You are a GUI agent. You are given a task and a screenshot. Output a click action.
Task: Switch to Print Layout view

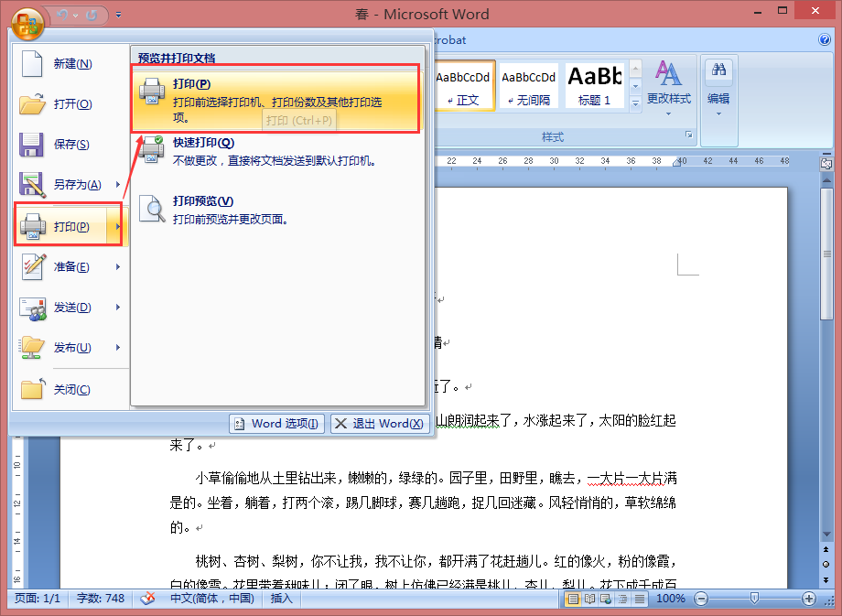[573, 599]
